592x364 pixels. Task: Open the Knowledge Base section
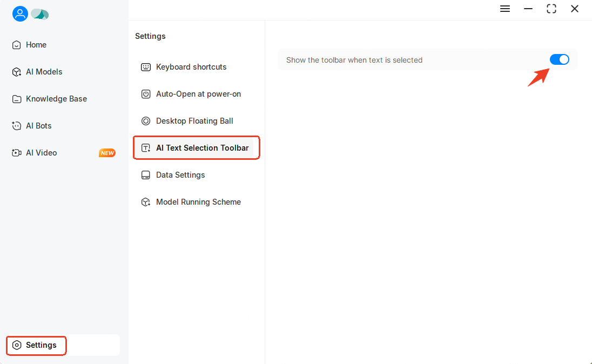(56, 98)
